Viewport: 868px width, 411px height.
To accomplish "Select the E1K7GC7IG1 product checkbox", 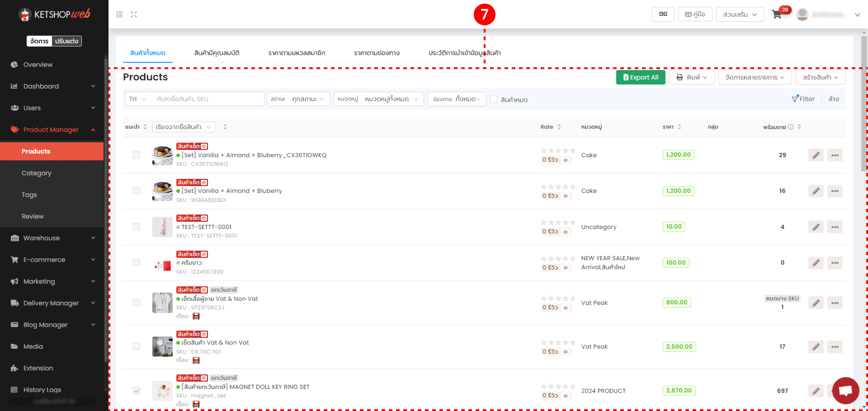I will (136, 346).
